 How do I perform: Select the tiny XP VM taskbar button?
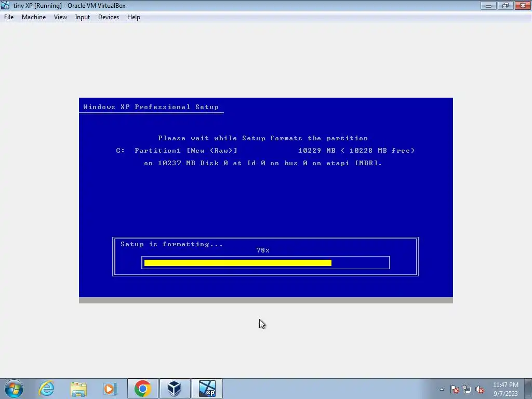(x=207, y=389)
